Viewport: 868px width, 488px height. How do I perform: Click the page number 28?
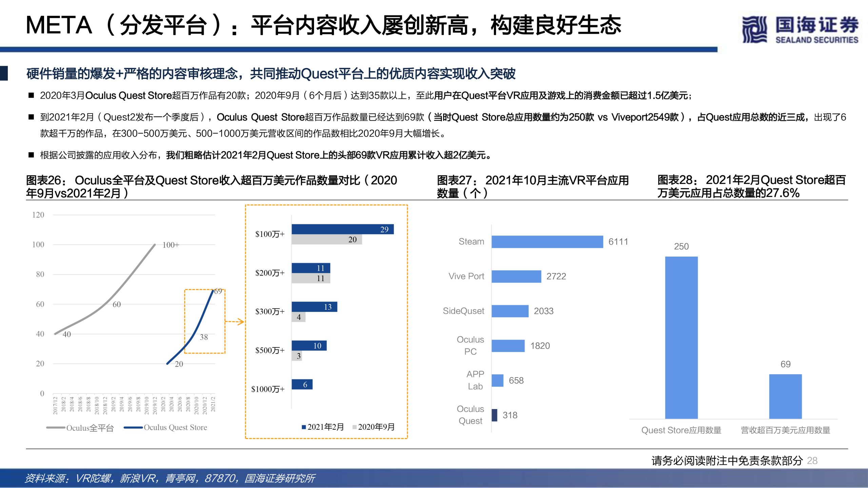click(x=812, y=461)
